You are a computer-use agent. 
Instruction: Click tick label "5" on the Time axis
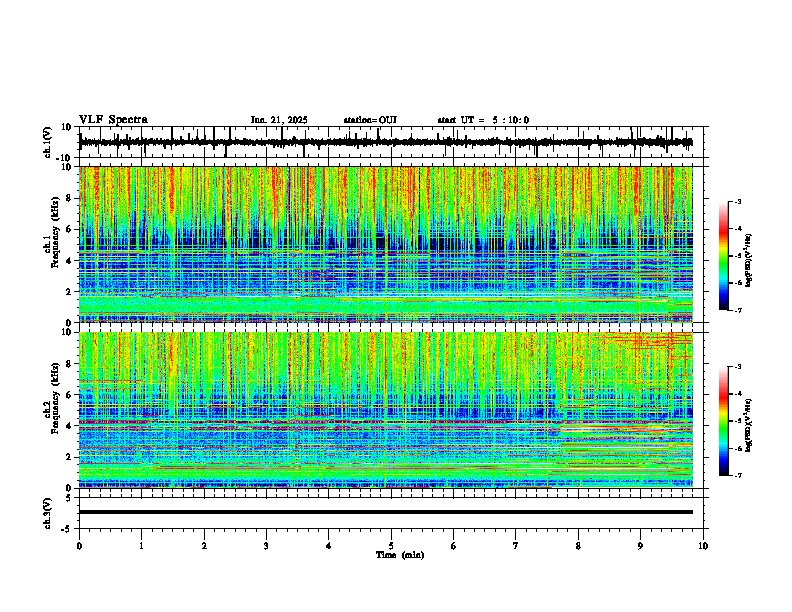pos(391,546)
